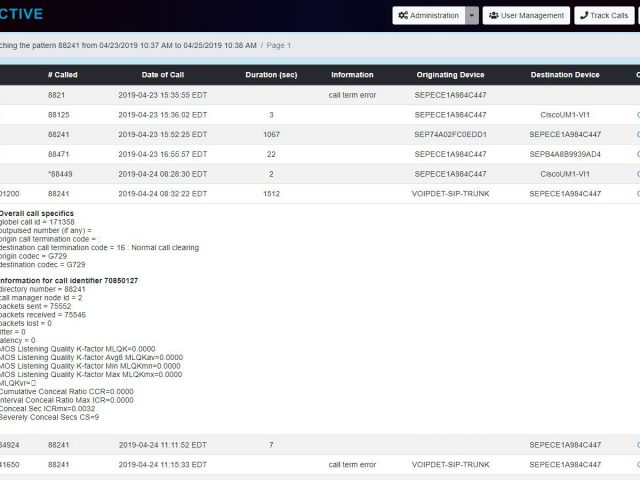
Task: Click date 2019-04-23 16:55:57 EDT
Action: coord(162,154)
